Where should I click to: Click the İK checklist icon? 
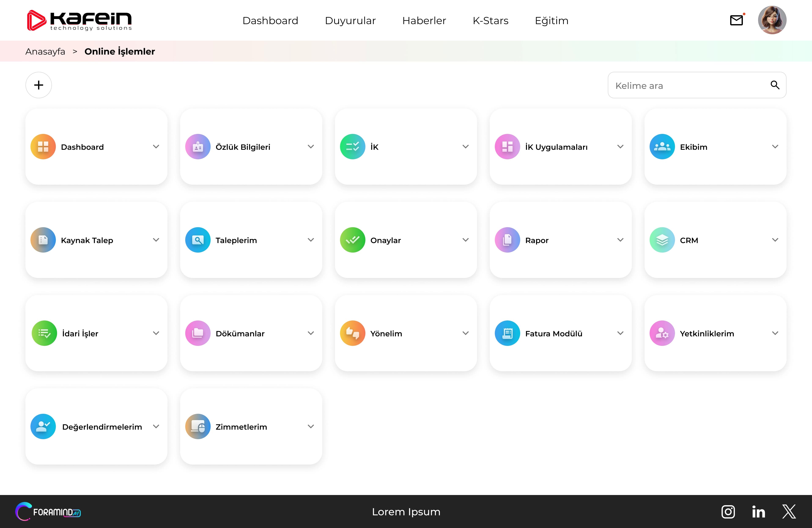click(353, 147)
